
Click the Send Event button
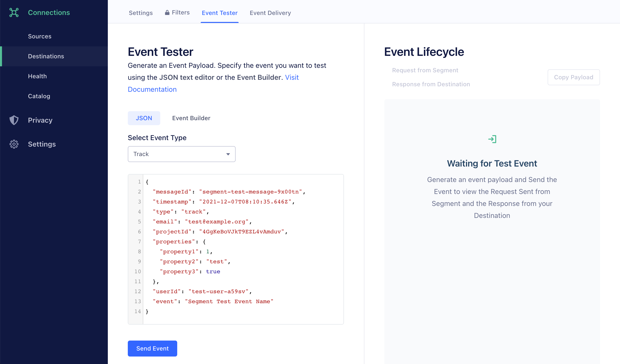[152, 348]
